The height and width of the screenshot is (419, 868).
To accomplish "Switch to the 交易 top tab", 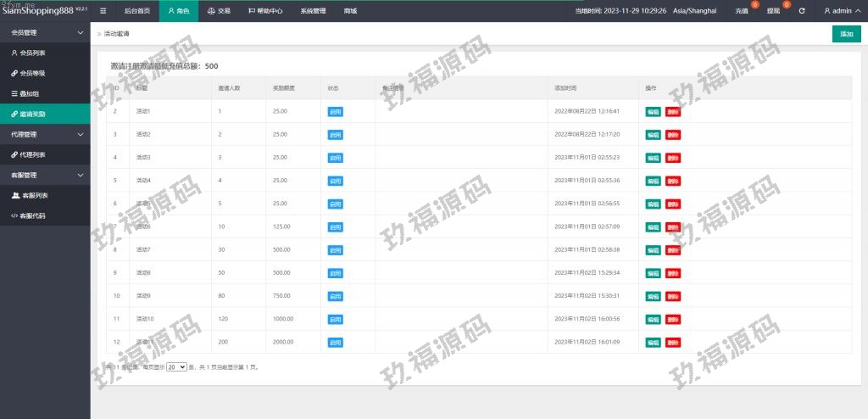I will coord(219,11).
